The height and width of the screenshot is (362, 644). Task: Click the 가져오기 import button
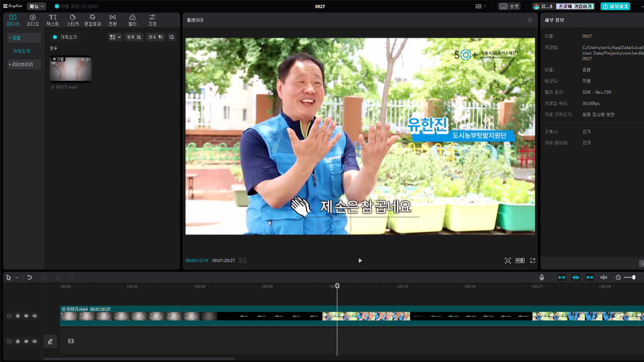(x=65, y=37)
